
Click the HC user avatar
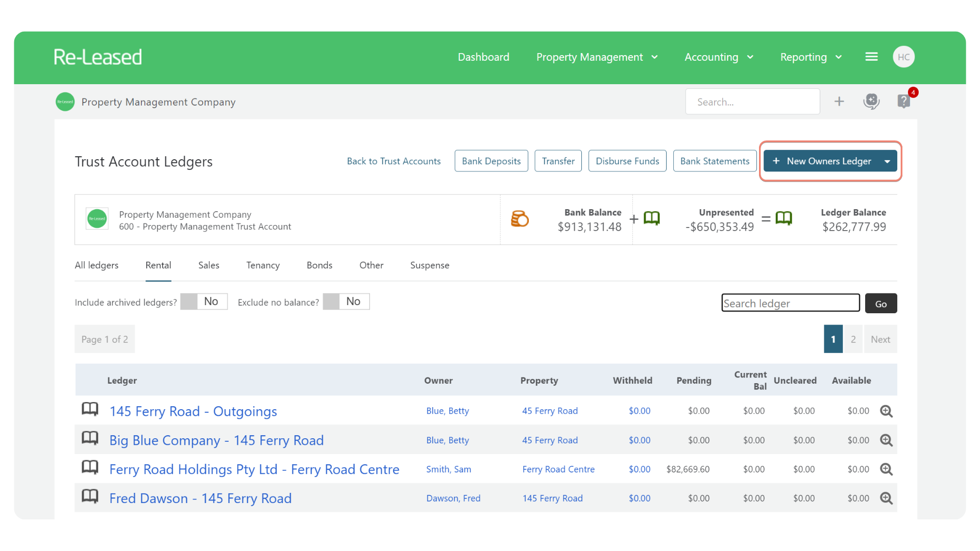click(903, 57)
